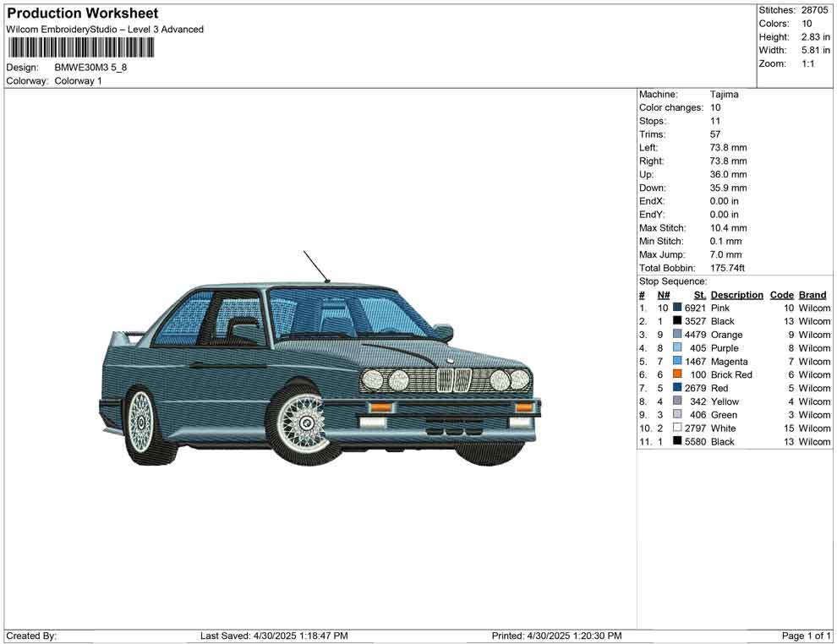Click the Production Worksheet title
837x644 pixels.
click(83, 14)
